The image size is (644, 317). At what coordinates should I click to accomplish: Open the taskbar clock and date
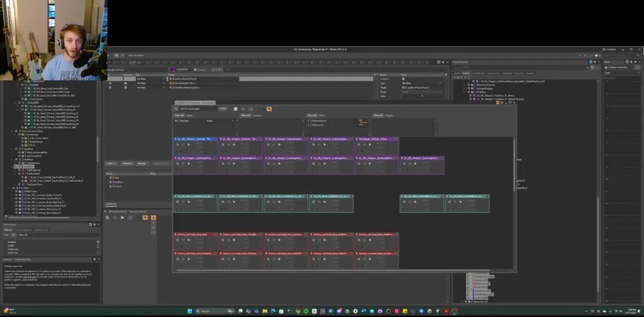631,311
